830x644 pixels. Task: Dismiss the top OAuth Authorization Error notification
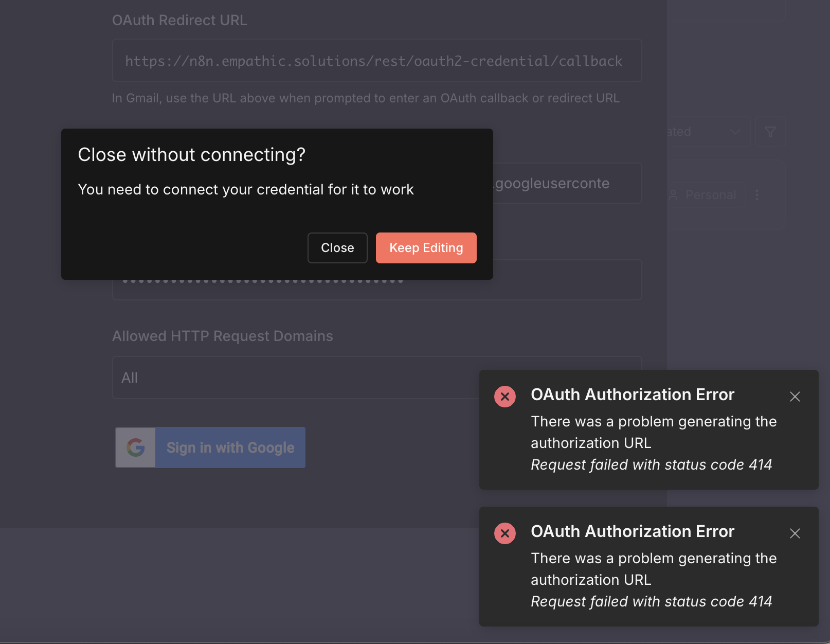(x=795, y=397)
